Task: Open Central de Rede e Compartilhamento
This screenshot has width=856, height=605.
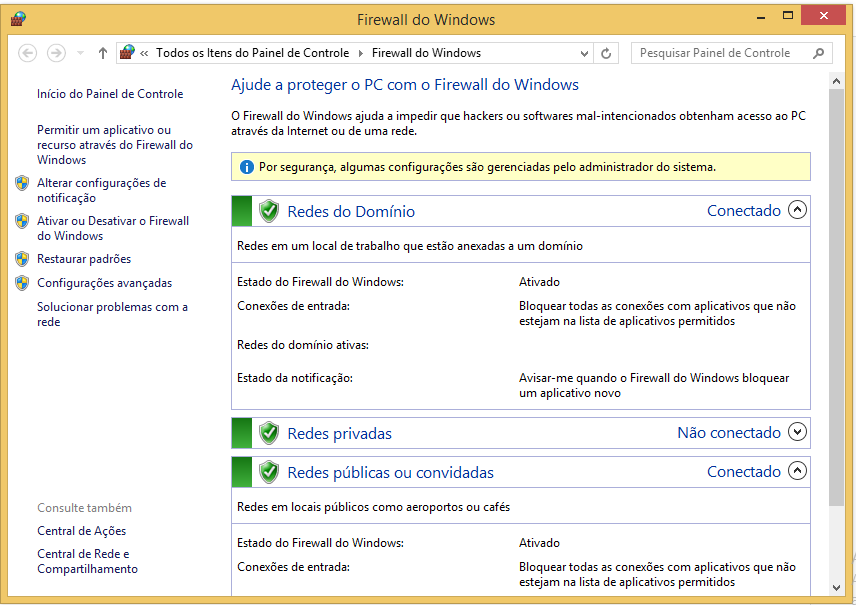Action: point(87,561)
